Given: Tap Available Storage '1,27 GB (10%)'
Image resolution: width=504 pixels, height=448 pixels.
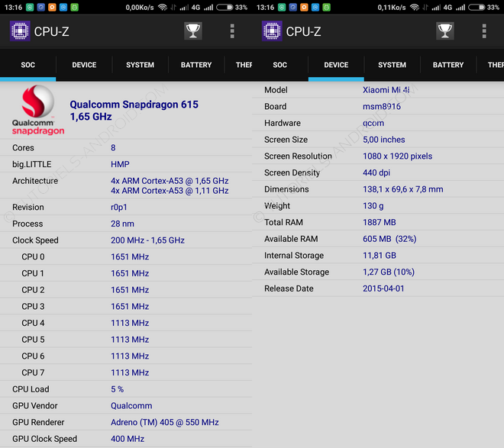Looking at the screenshot, I should pyautogui.click(x=389, y=272).
